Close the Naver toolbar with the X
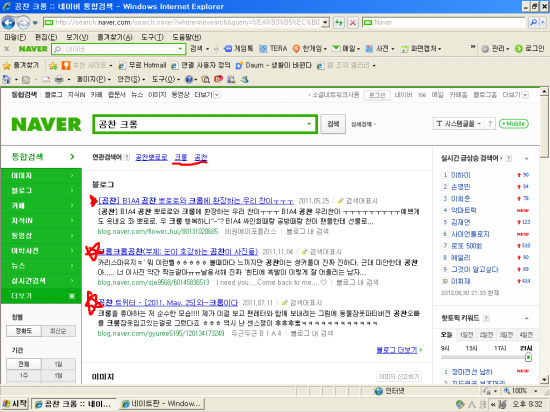The width and height of the screenshot is (550, 412). (7, 49)
